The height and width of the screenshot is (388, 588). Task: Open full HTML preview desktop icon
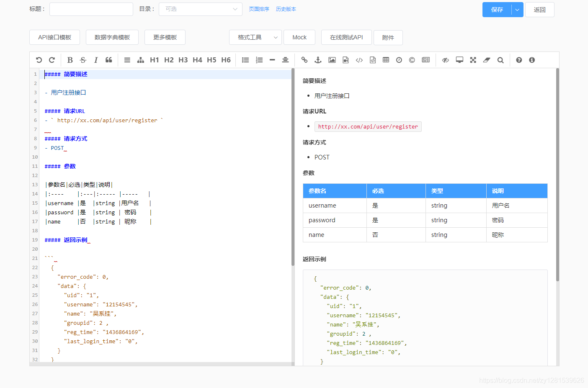point(459,60)
